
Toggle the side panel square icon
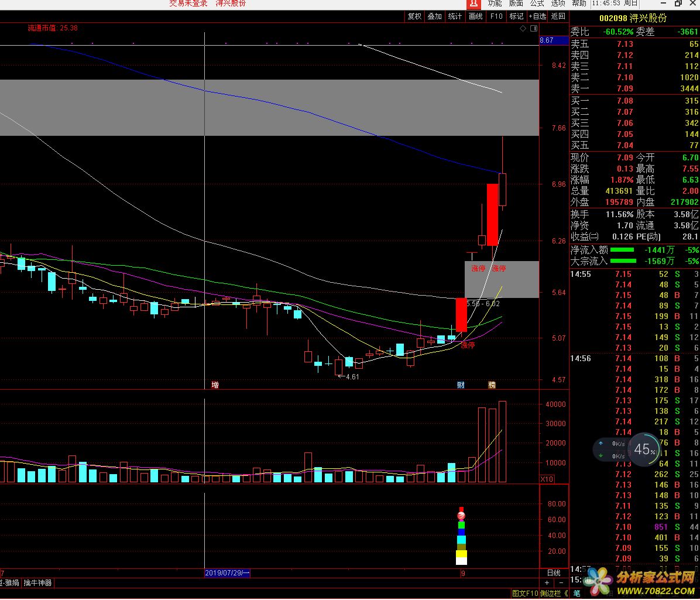[533, 29]
